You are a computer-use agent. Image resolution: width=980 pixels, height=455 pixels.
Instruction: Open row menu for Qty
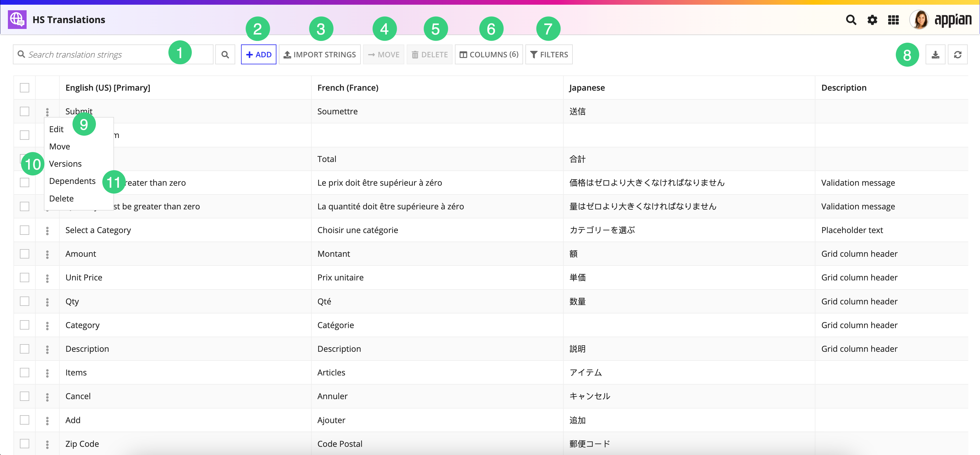pyautogui.click(x=47, y=302)
